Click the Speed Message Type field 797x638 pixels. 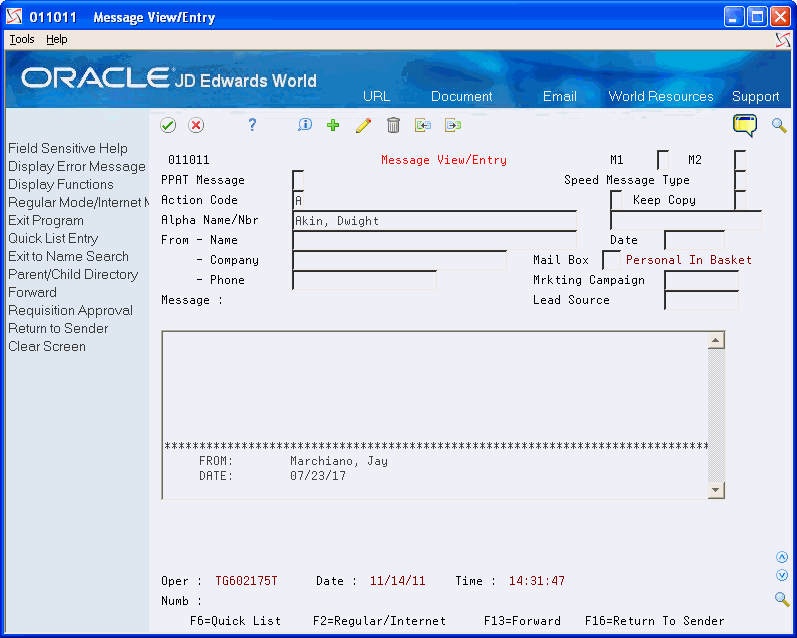(740, 180)
